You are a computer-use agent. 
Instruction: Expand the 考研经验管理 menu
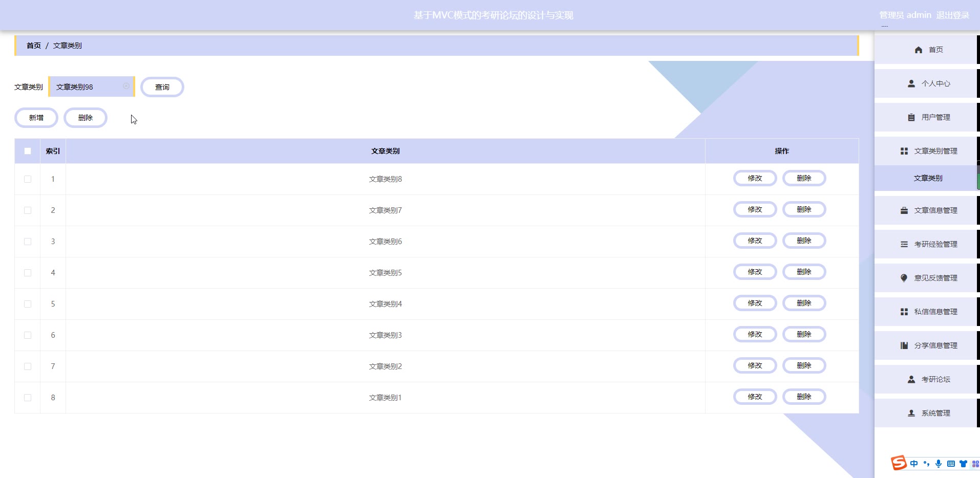pos(927,244)
